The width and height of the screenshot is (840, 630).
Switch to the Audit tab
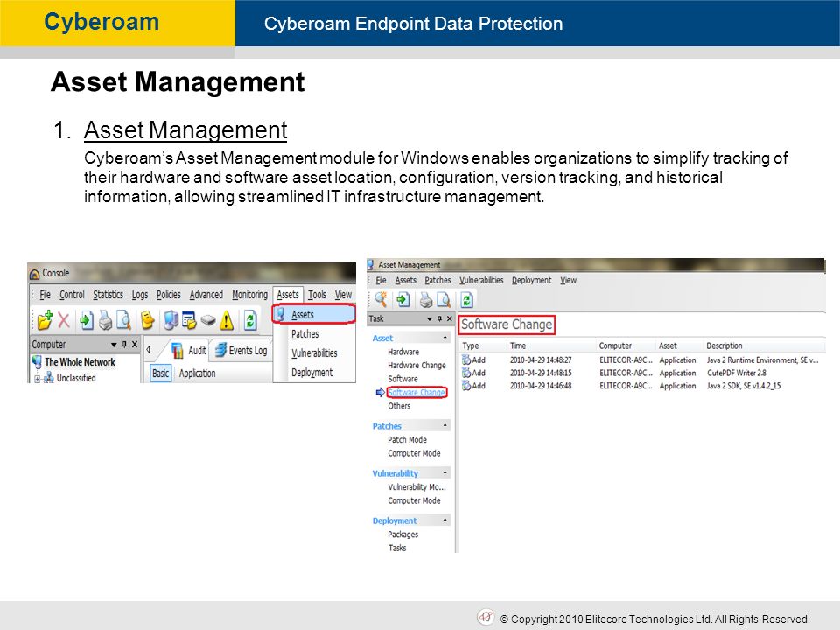pyautogui.click(x=189, y=350)
